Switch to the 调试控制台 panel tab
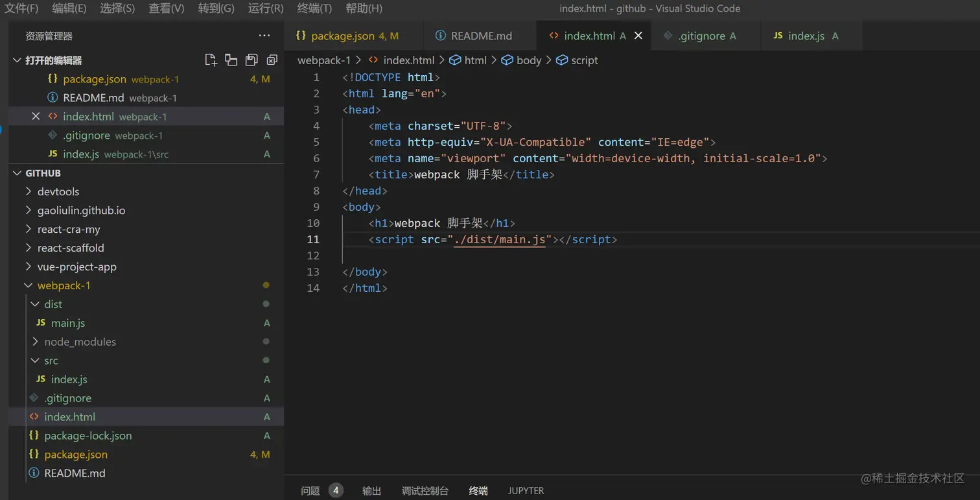 (x=425, y=491)
